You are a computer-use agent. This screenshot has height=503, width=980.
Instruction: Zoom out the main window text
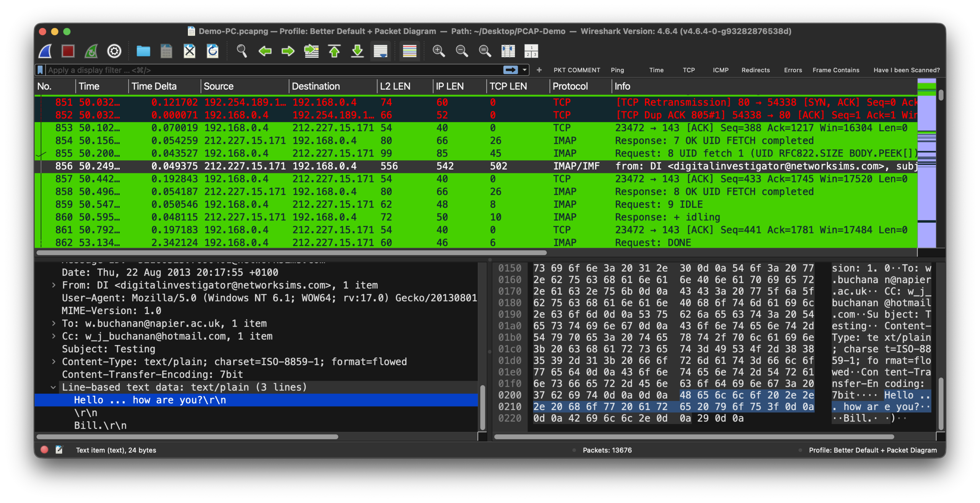(x=462, y=51)
